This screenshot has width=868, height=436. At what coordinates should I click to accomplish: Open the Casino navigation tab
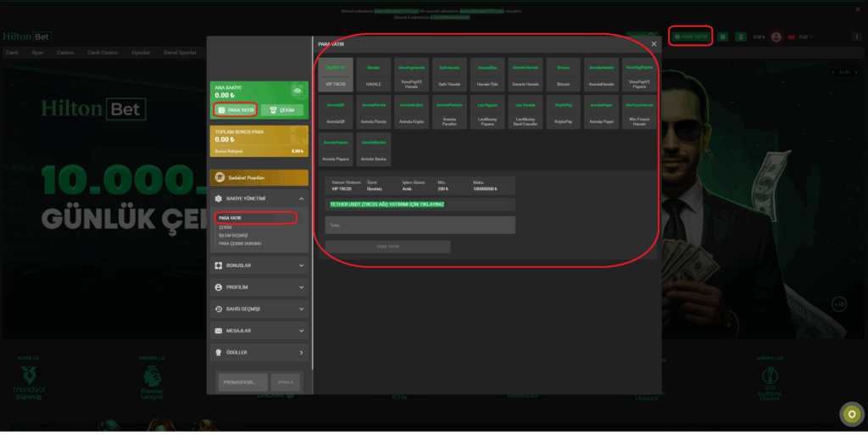(65, 53)
